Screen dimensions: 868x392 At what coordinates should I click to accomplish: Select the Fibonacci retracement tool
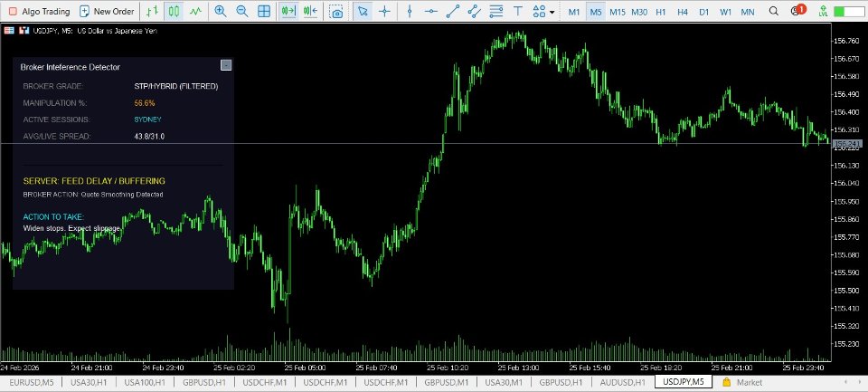click(496, 11)
